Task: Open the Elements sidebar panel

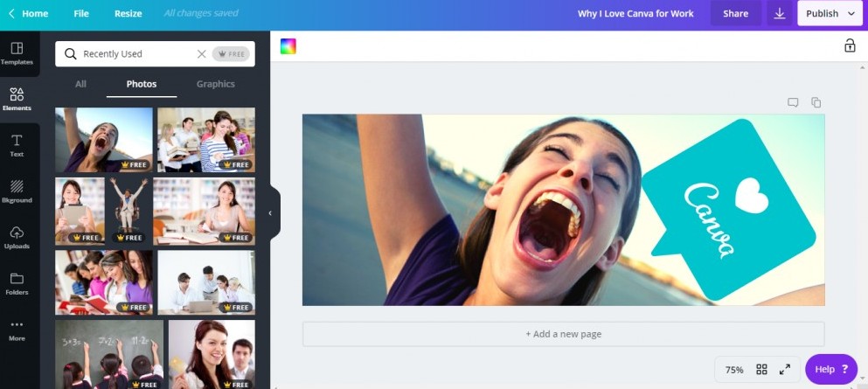Action: pyautogui.click(x=17, y=100)
